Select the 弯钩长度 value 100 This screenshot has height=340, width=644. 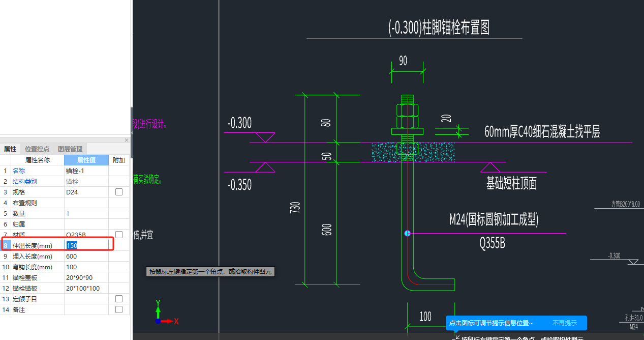86,267
